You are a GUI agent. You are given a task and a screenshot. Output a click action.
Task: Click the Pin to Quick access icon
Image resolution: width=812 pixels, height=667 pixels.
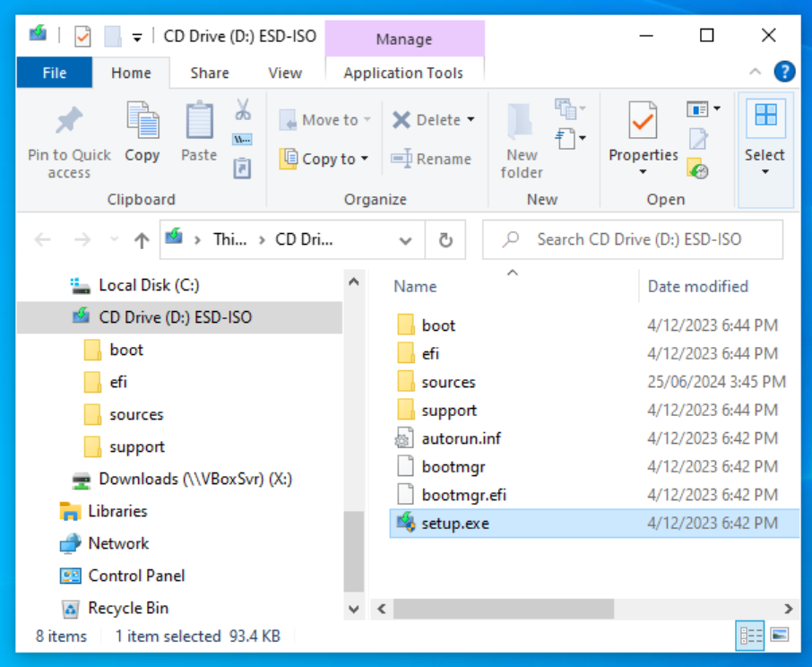click(69, 121)
